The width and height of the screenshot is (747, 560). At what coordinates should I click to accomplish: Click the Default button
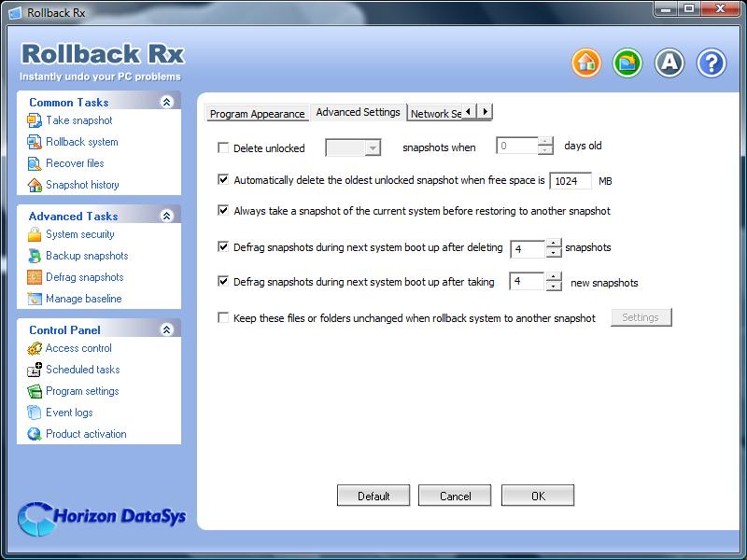tap(373, 496)
